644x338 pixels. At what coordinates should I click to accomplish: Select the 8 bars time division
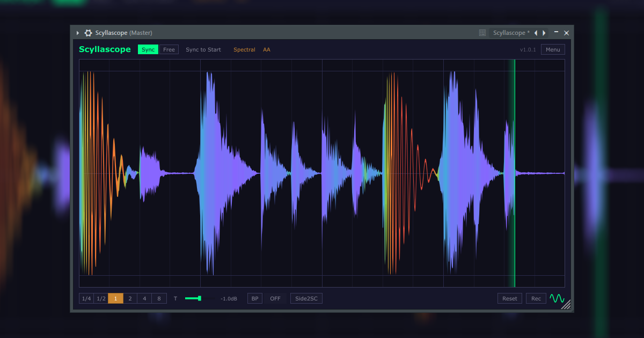[159, 298]
